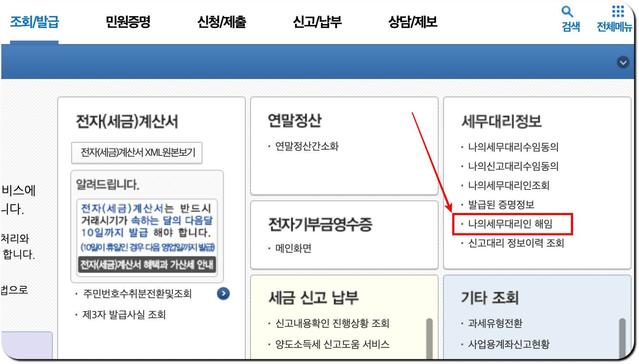Click the 세금 신고 납부 section heading
Screen dimensions: 639x364
313,298
